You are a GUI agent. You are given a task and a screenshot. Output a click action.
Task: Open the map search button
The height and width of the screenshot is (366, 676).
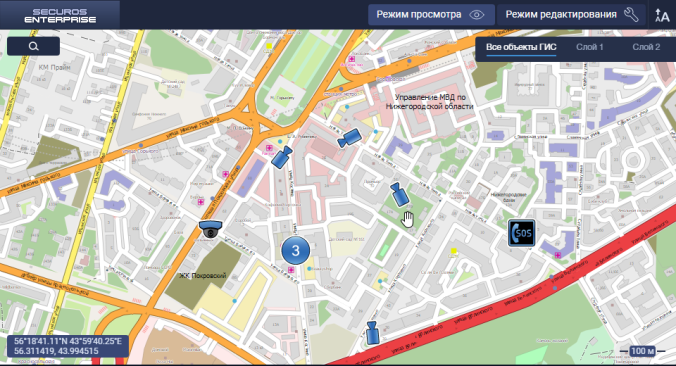tap(34, 46)
